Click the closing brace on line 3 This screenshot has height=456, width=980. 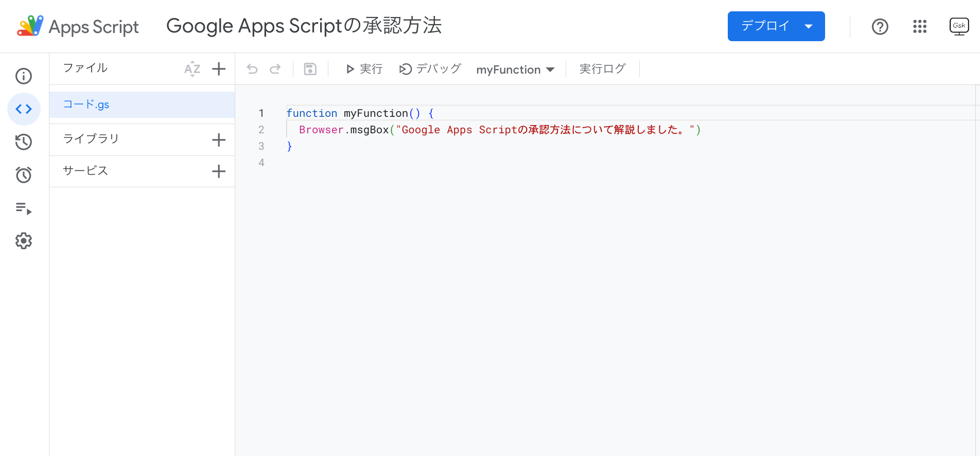pos(289,146)
